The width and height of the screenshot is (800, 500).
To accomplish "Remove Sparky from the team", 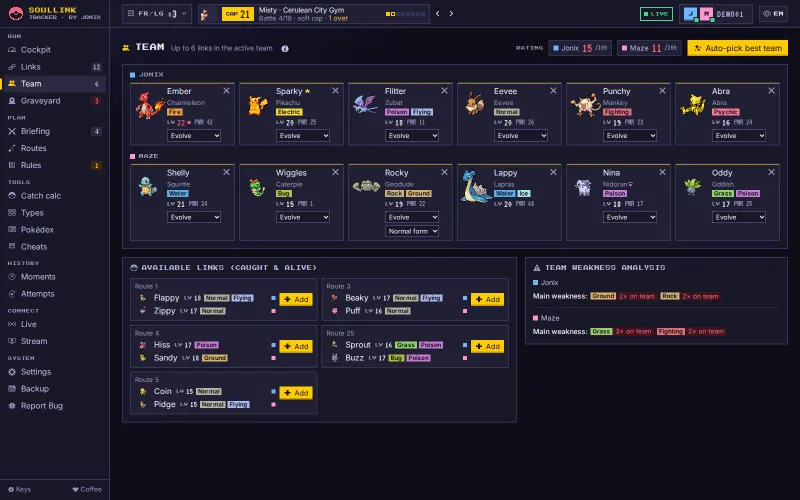I will [x=335, y=91].
